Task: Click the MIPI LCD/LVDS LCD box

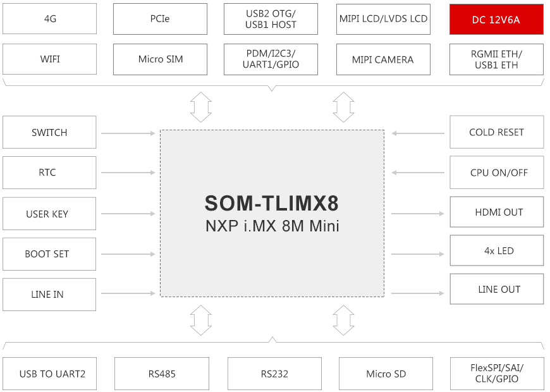Action: point(383,19)
